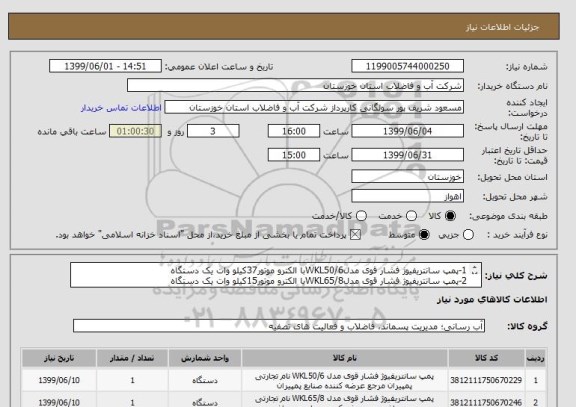
Task: Click the تعداد / مقدار column header
Action: 132,358
